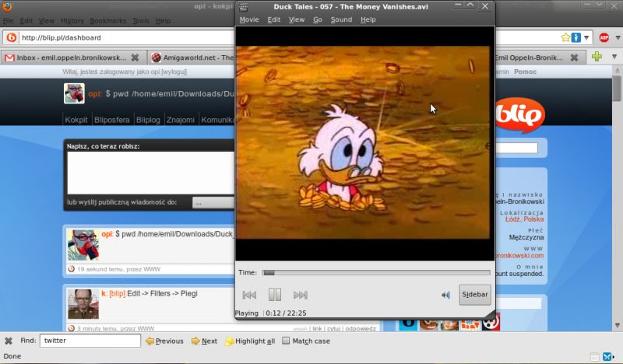This screenshot has width=623, height=364.
Task: Open the list all tabs dropdown
Action: tap(614, 57)
